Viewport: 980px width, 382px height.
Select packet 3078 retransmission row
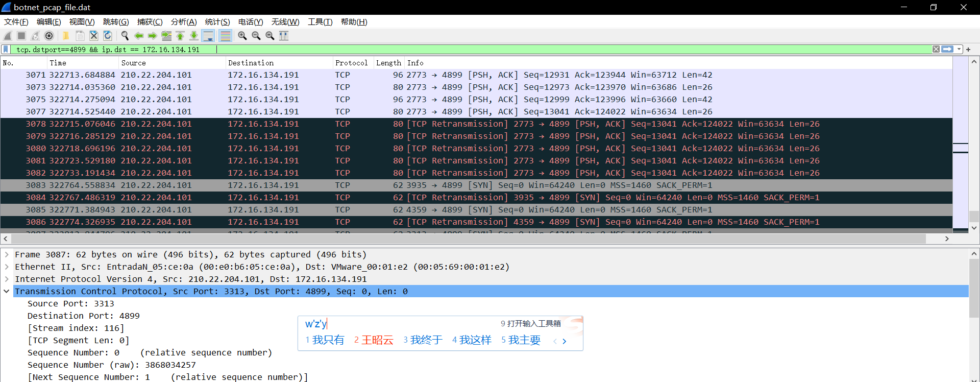(x=476, y=124)
